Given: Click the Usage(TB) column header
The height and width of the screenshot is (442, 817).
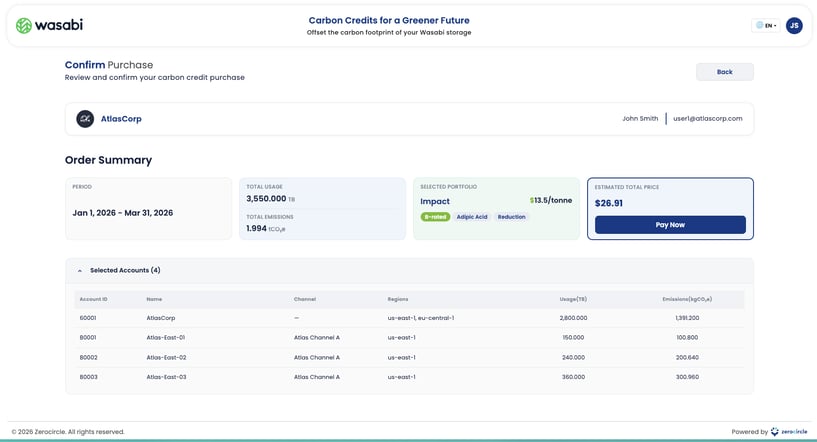Looking at the screenshot, I should coord(573,299).
